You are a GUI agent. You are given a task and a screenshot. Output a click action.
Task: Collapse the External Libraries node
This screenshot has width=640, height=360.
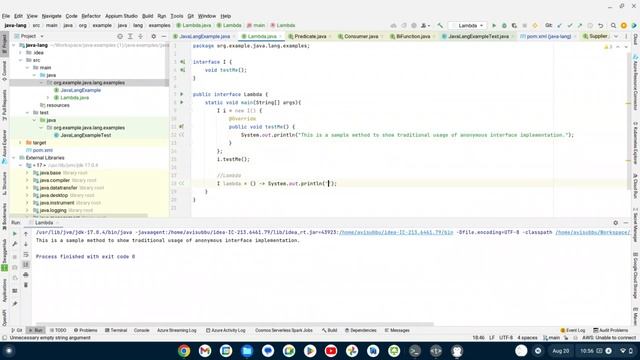[14, 158]
